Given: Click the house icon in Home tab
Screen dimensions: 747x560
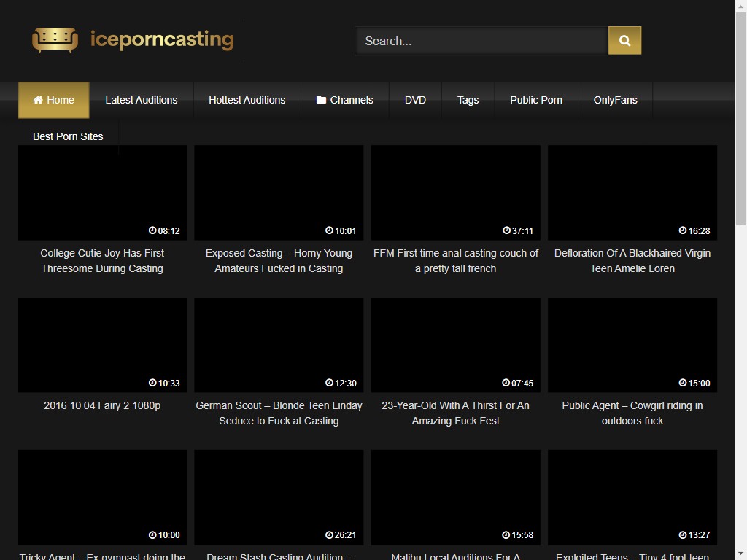Looking at the screenshot, I should coord(38,100).
